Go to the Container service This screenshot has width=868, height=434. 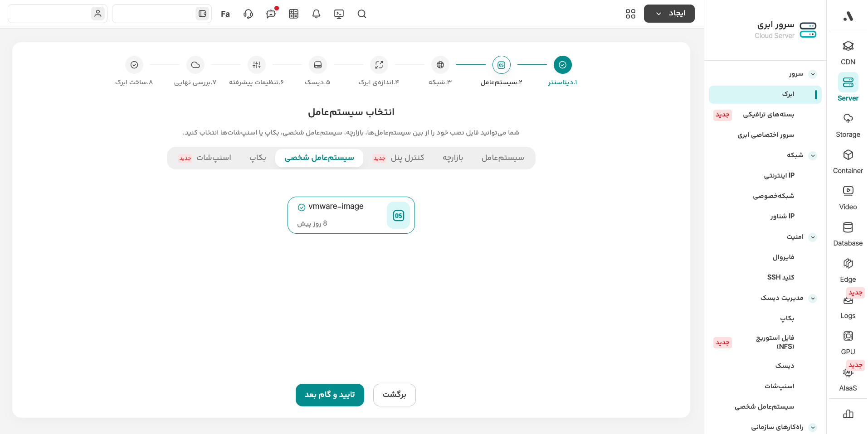click(x=848, y=161)
